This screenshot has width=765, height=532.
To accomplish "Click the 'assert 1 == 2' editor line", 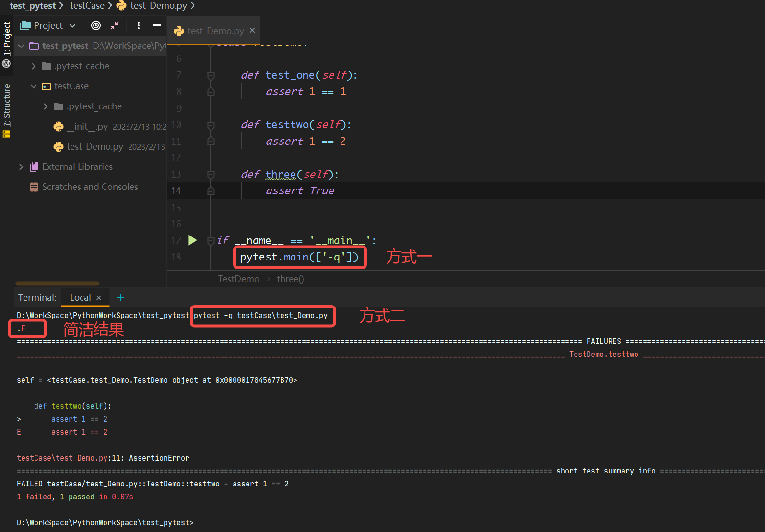I will (306, 142).
